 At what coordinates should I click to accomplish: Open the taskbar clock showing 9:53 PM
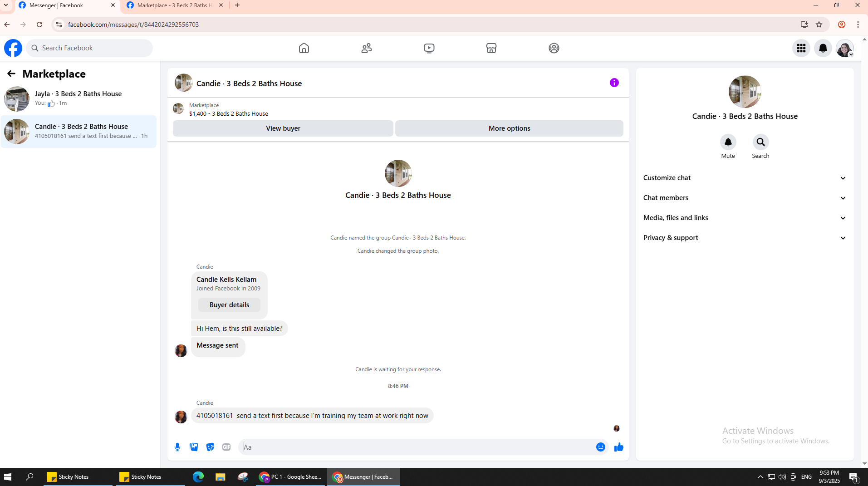coord(829,477)
